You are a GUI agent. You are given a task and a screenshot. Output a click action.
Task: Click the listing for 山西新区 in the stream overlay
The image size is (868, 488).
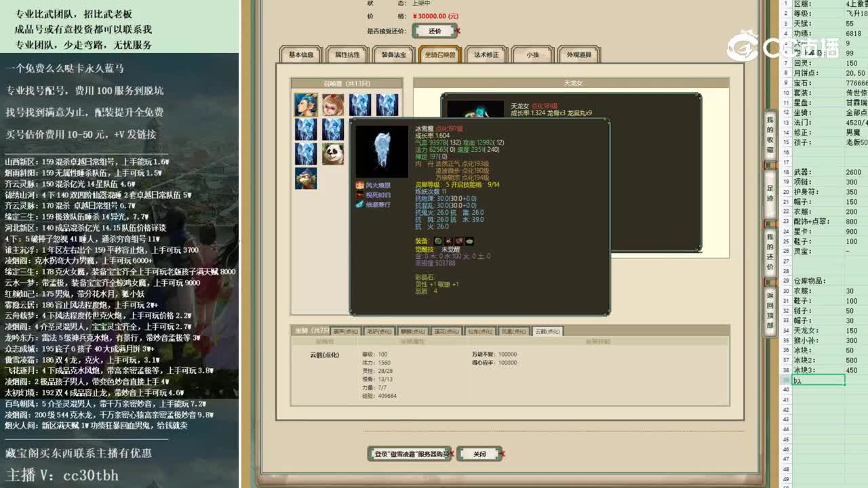pyautogui.click(x=87, y=162)
